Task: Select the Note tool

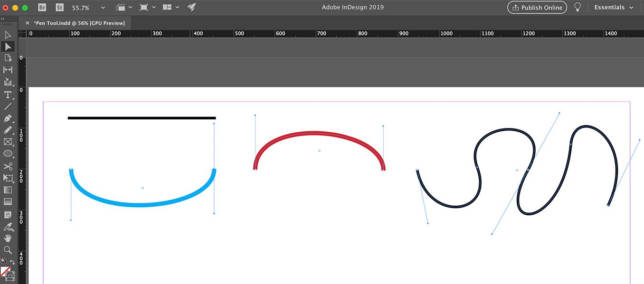Action: (x=8, y=215)
